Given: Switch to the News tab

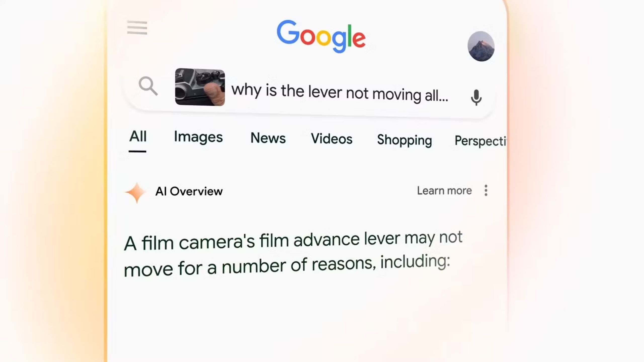Looking at the screenshot, I should coord(268,138).
